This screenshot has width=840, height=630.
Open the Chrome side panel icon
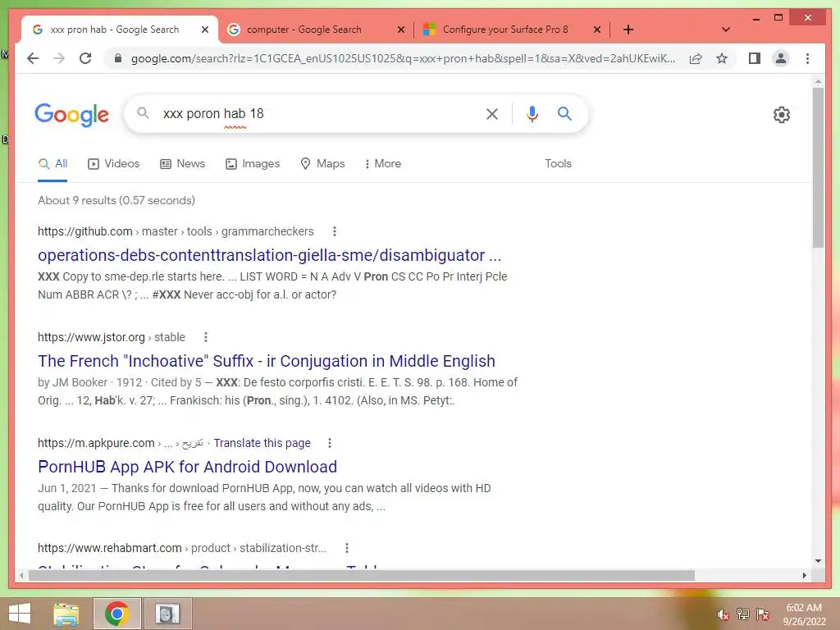pyautogui.click(x=755, y=58)
